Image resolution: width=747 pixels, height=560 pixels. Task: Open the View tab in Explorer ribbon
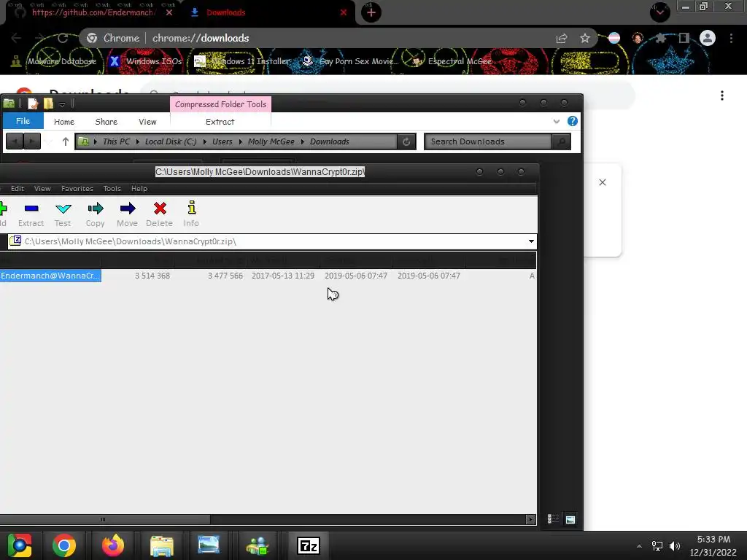point(147,122)
